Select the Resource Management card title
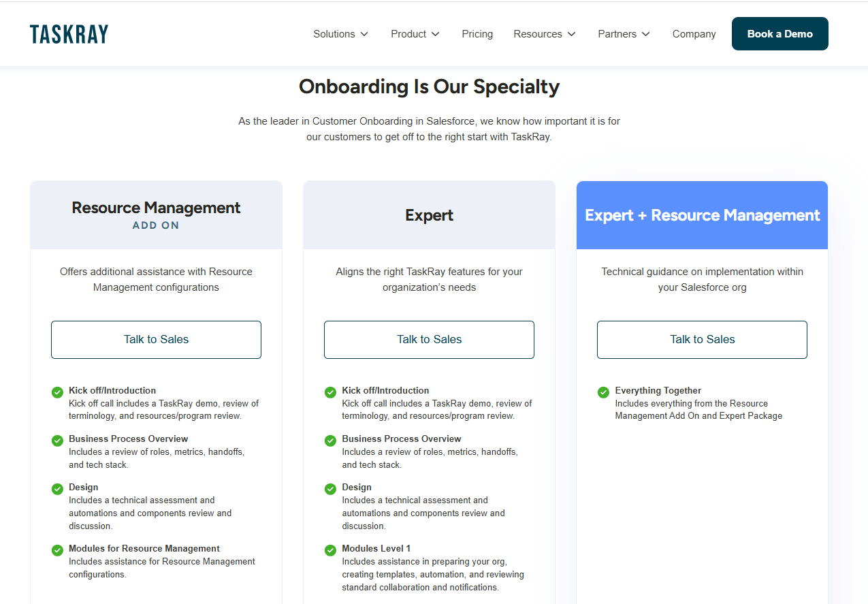 (156, 208)
